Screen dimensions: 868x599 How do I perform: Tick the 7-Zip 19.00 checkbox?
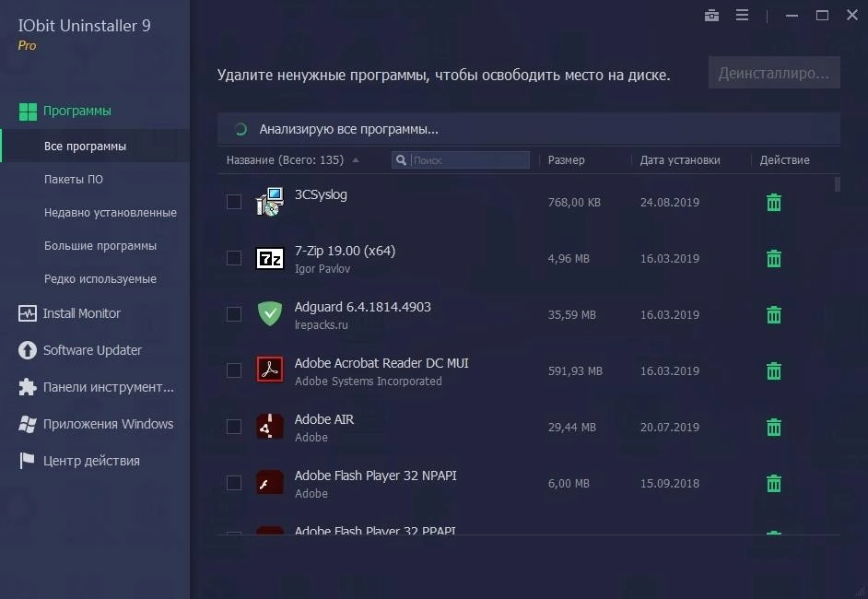point(234,258)
